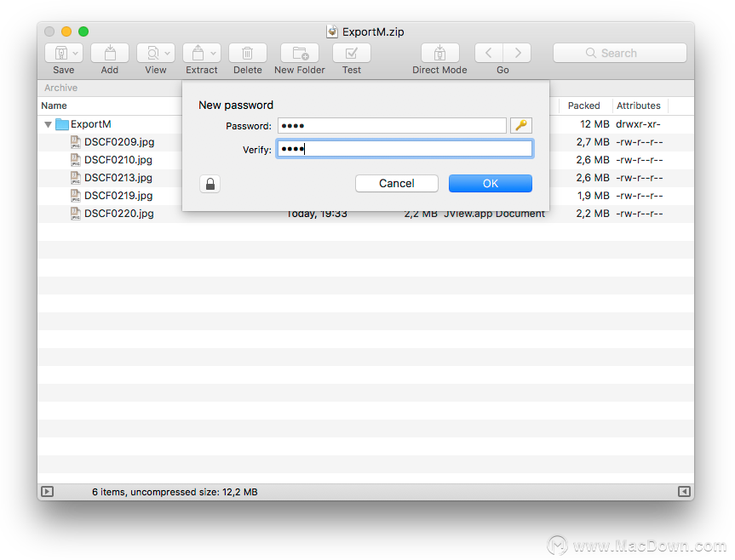Click the Password input field
The height and width of the screenshot is (560, 735).
[392, 125]
